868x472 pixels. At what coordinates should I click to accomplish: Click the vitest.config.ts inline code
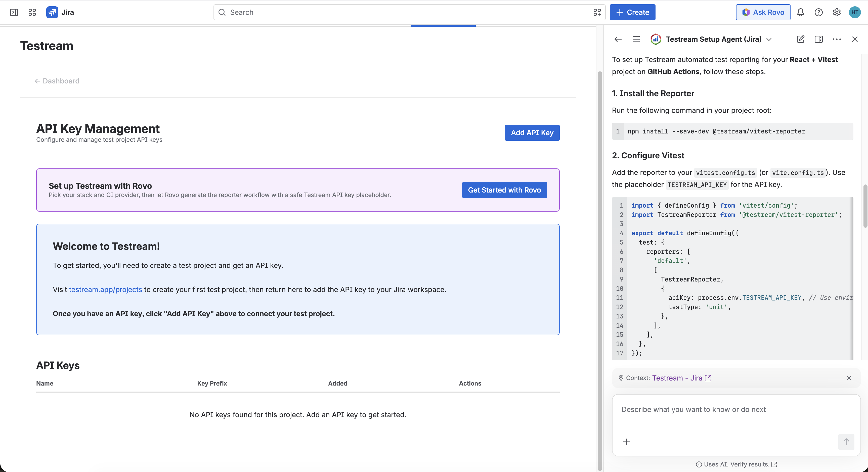tap(725, 172)
